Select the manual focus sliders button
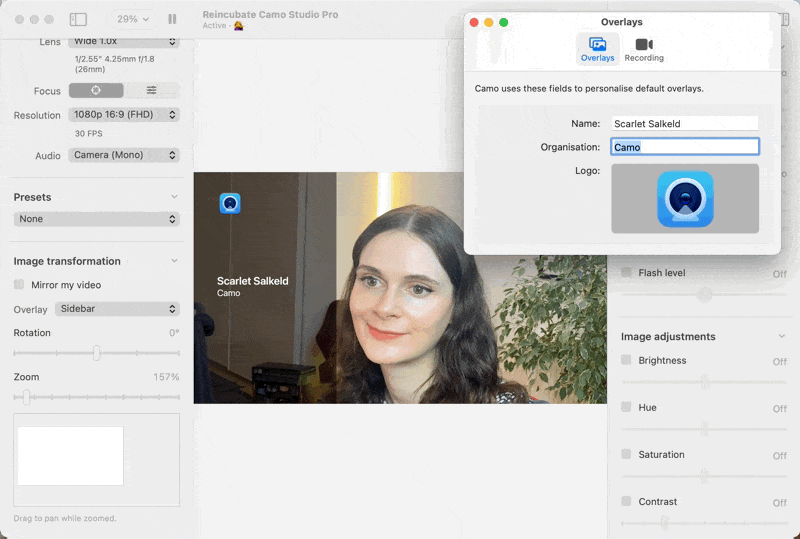Screen dimensions: 800x539 [x=152, y=90]
